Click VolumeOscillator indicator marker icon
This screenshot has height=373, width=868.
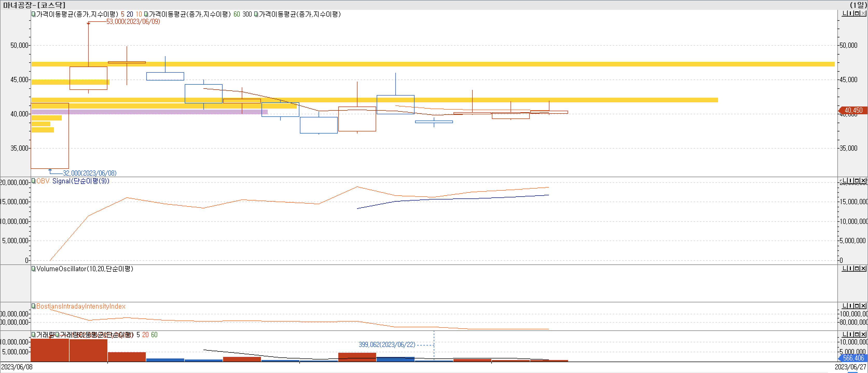point(33,269)
